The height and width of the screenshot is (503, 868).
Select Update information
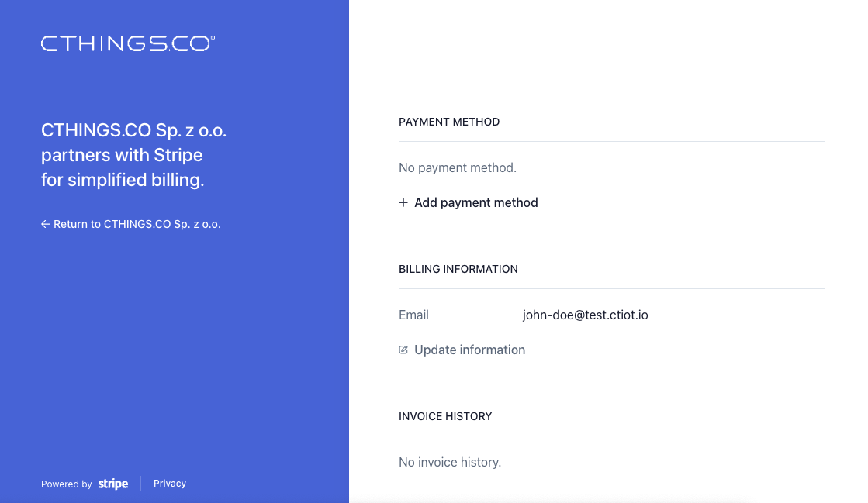pyautogui.click(x=469, y=350)
